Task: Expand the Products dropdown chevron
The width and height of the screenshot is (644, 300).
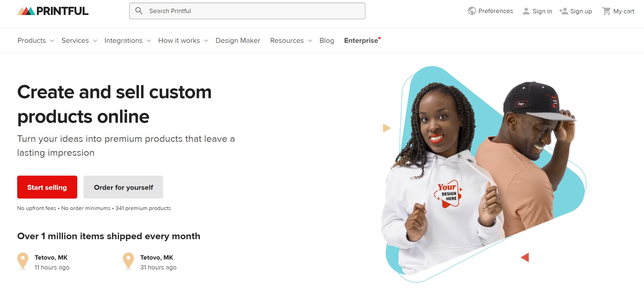Action: tap(52, 41)
